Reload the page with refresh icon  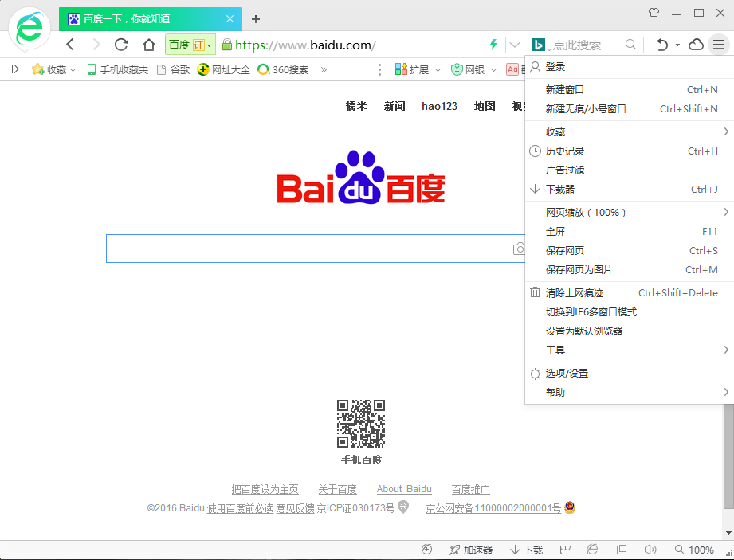121,45
